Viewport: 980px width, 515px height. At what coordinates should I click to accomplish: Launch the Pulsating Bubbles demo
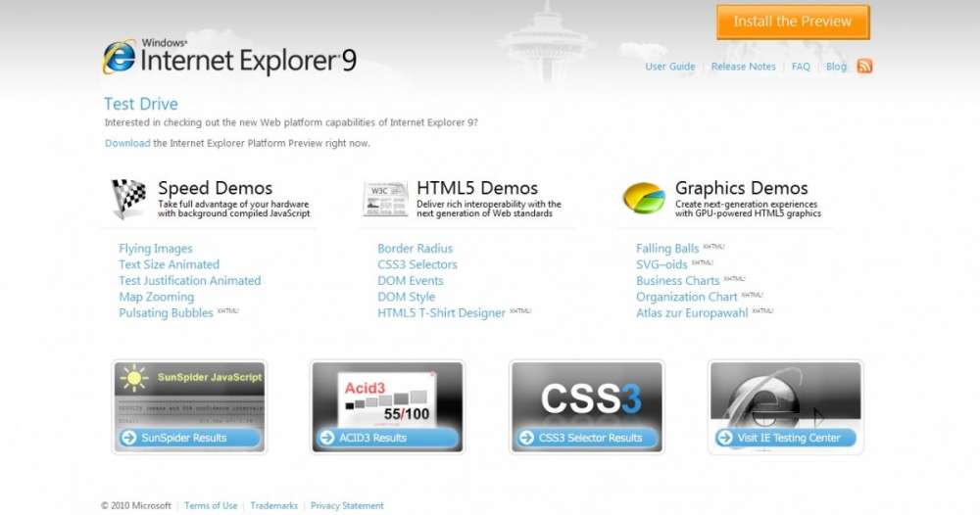pyautogui.click(x=166, y=313)
